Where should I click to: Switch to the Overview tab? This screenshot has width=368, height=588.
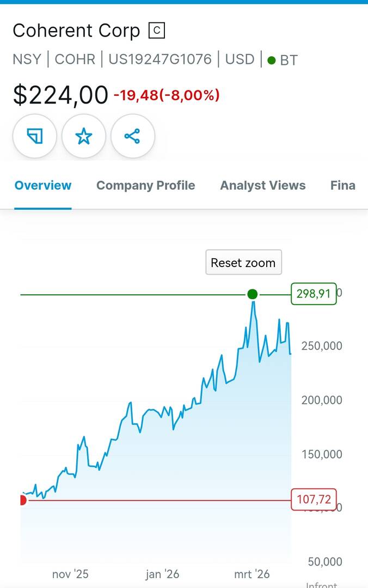click(x=43, y=185)
